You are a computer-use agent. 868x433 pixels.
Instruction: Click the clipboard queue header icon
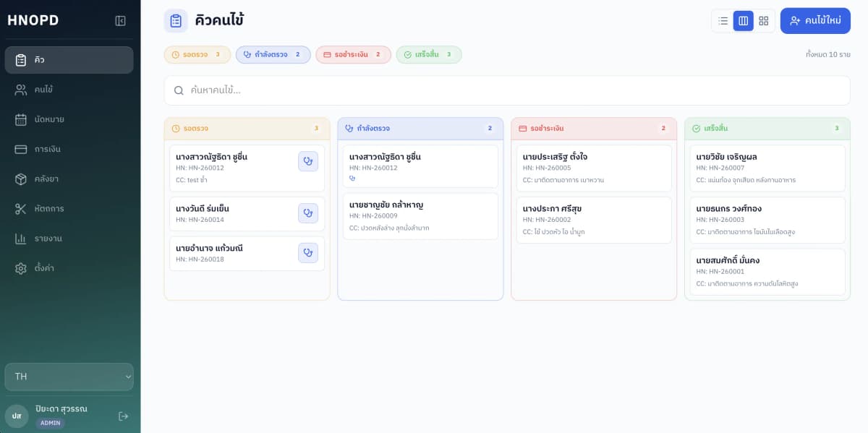[176, 21]
